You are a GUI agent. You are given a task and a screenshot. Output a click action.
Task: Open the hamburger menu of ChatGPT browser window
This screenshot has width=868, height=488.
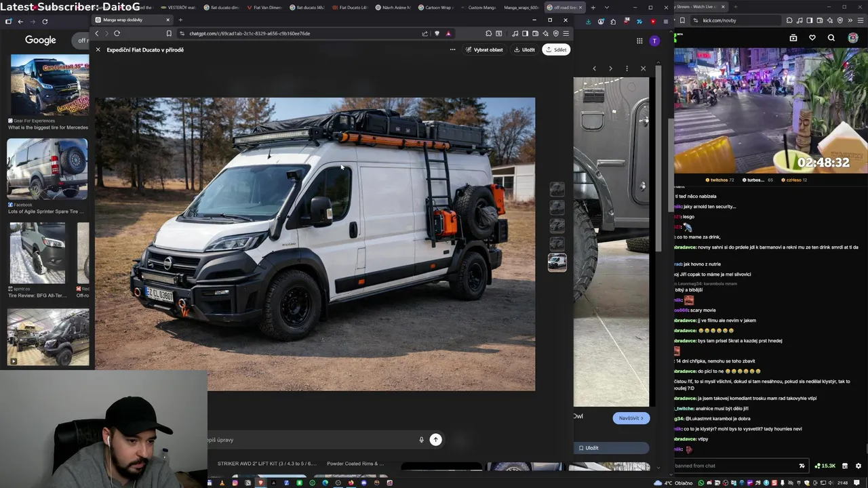(x=566, y=33)
